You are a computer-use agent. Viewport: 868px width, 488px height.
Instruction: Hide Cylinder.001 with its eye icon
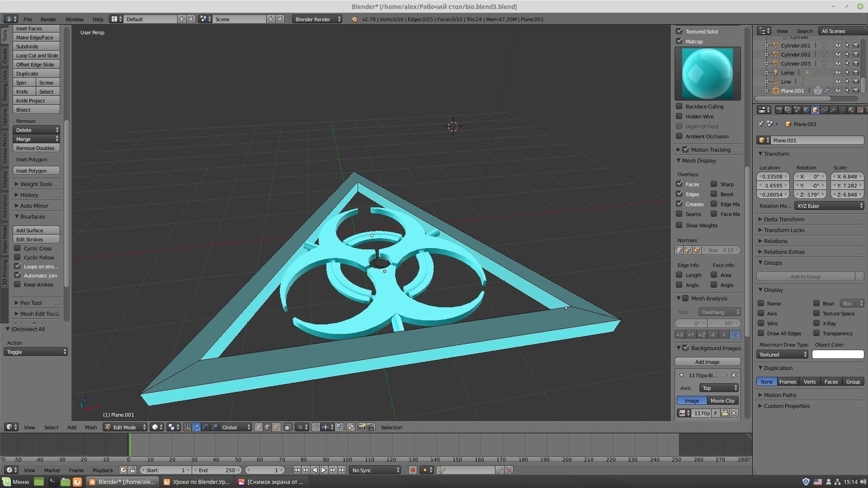click(838, 45)
